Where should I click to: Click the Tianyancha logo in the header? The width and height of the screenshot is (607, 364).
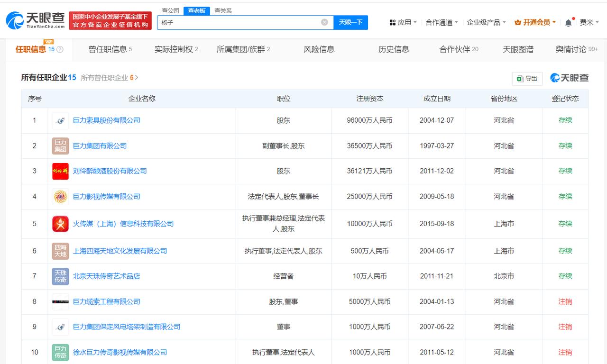[x=35, y=20]
